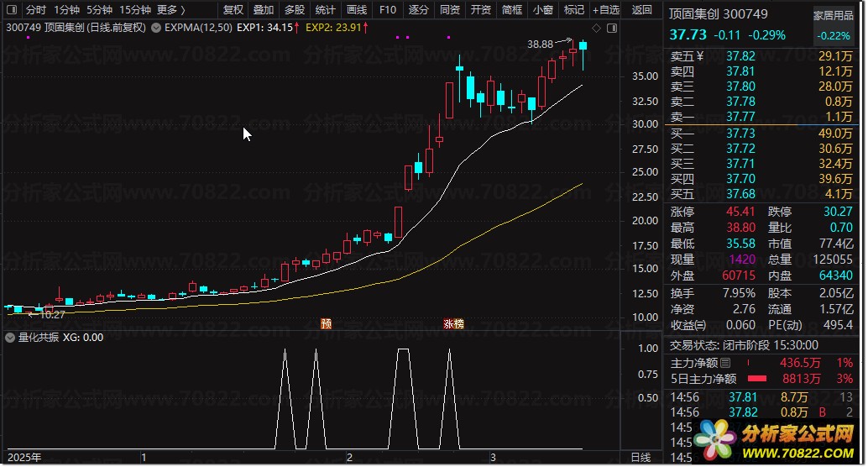Expand the 量化共振 indicator dropdown
The image size is (868, 467).
tap(10, 338)
